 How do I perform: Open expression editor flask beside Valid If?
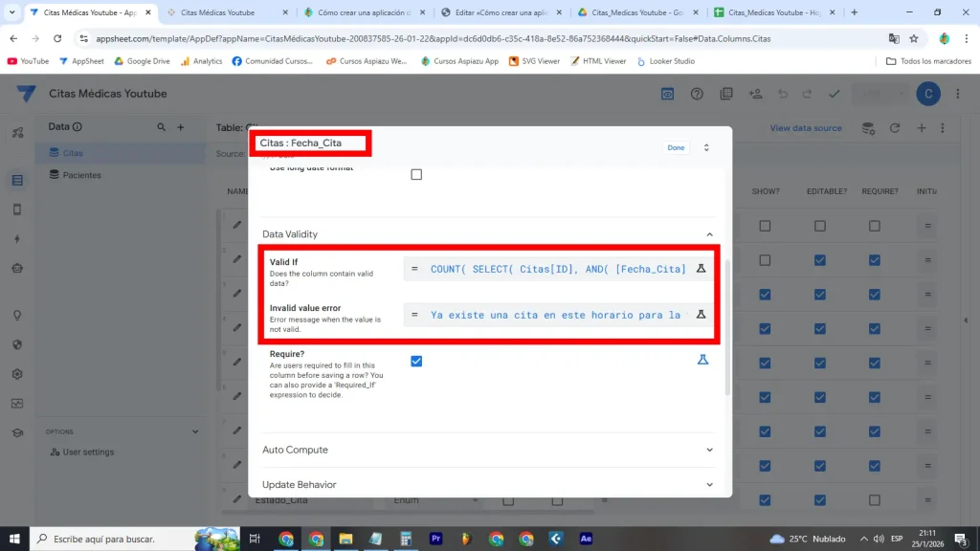pyautogui.click(x=702, y=269)
